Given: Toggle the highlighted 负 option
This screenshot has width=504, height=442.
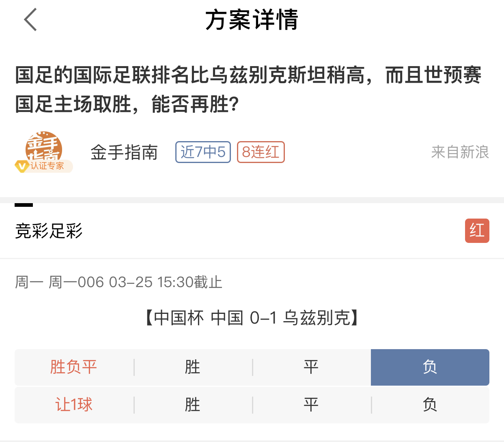Looking at the screenshot, I should click(430, 367).
